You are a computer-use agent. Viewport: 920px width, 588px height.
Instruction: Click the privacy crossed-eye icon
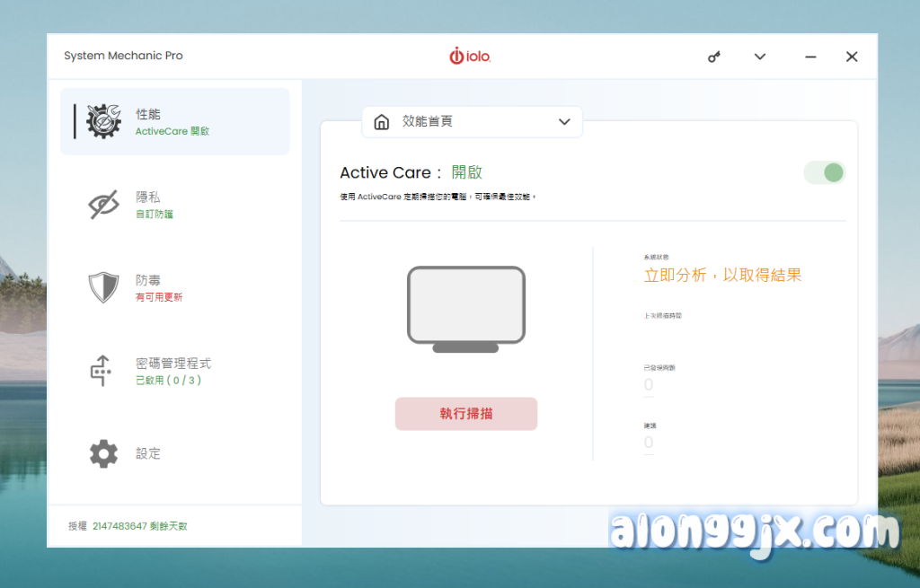pyautogui.click(x=103, y=205)
